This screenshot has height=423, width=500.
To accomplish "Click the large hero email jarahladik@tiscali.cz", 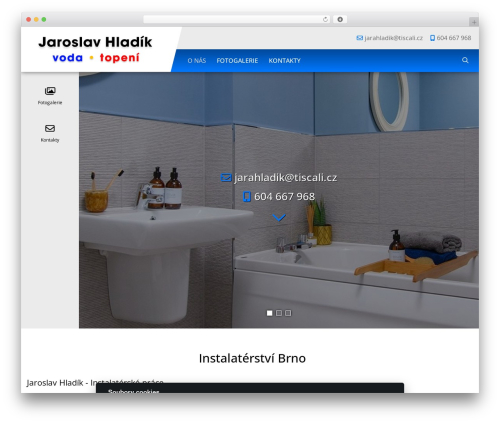I will [286, 178].
